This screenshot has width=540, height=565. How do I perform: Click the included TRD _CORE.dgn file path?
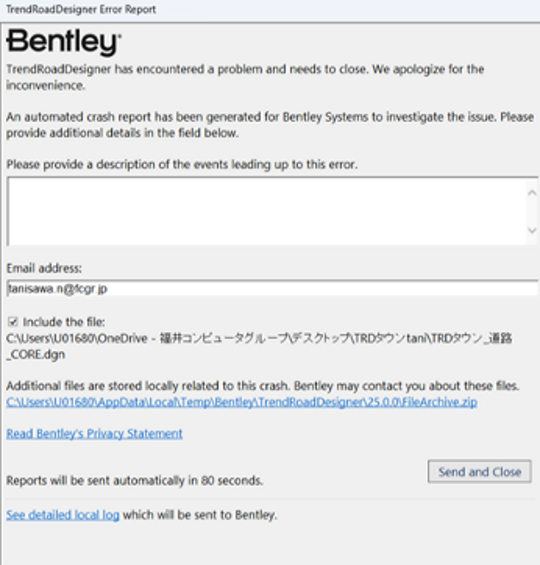259,346
